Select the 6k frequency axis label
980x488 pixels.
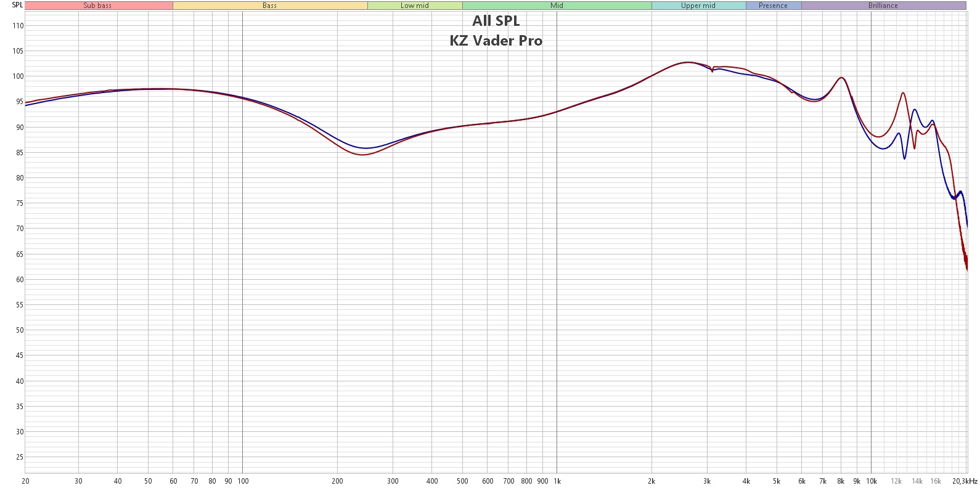pyautogui.click(x=802, y=481)
